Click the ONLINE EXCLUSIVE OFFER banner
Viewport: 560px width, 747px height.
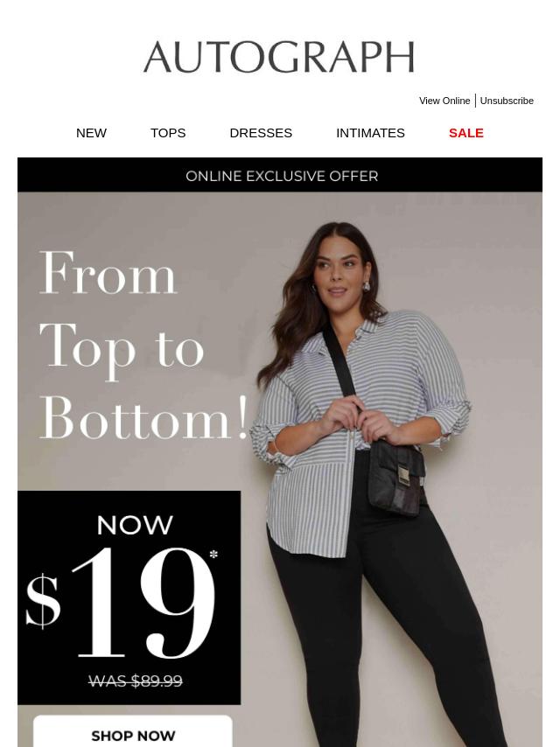(x=280, y=175)
